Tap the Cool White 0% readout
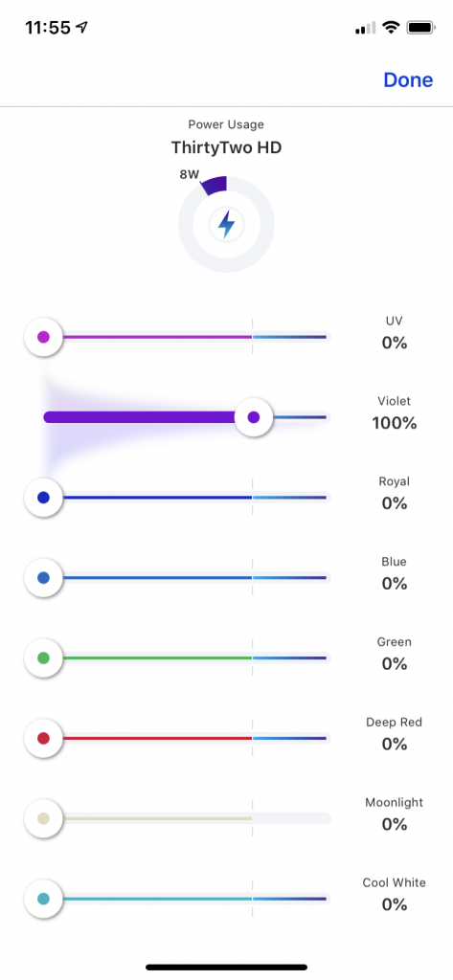 coord(395,904)
